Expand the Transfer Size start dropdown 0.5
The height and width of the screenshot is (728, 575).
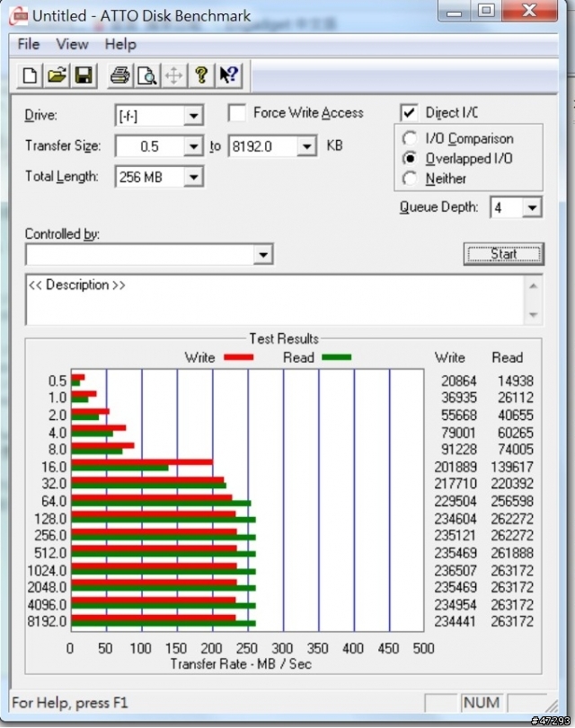(x=193, y=146)
